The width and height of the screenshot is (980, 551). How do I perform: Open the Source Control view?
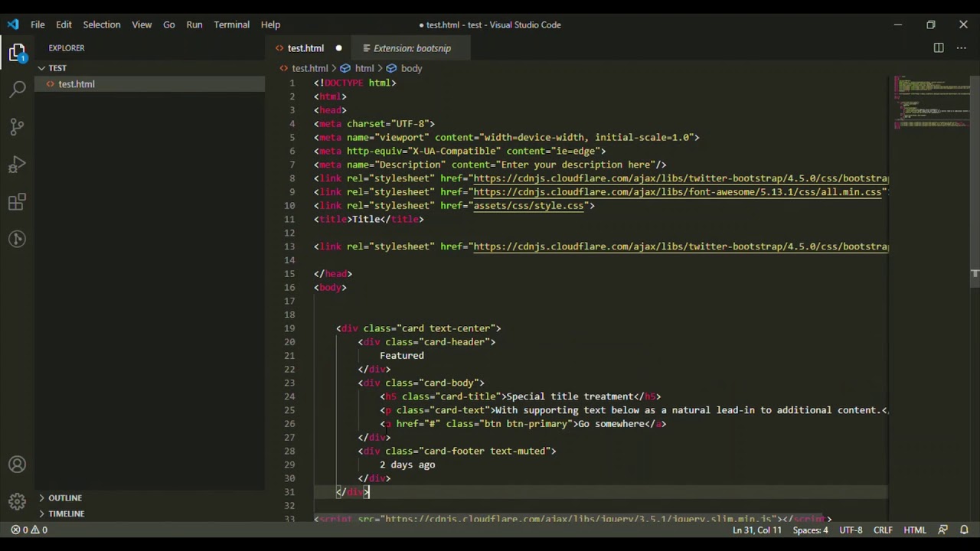point(17,127)
